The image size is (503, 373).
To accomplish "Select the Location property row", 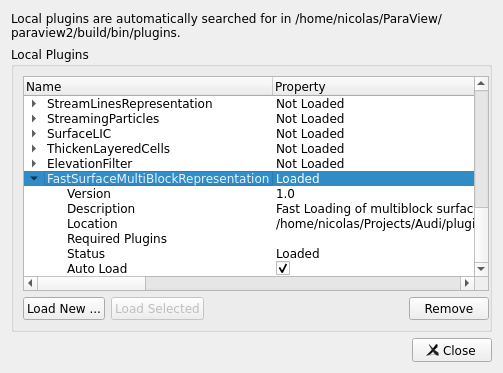I will click(249, 224).
